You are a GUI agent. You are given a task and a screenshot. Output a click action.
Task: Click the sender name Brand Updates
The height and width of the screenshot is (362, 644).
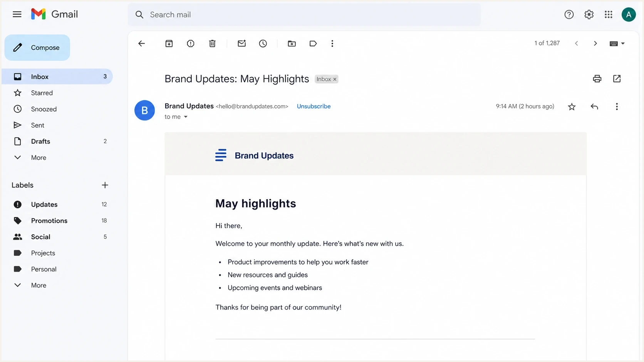189,106
